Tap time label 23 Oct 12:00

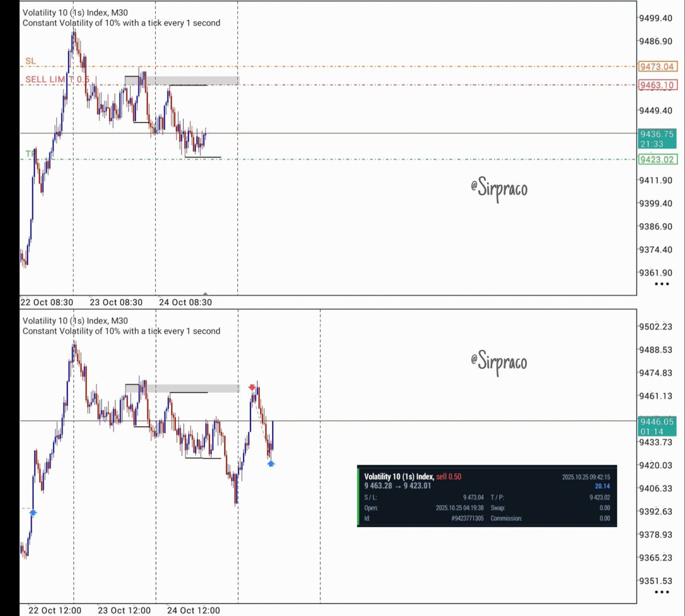tap(124, 610)
